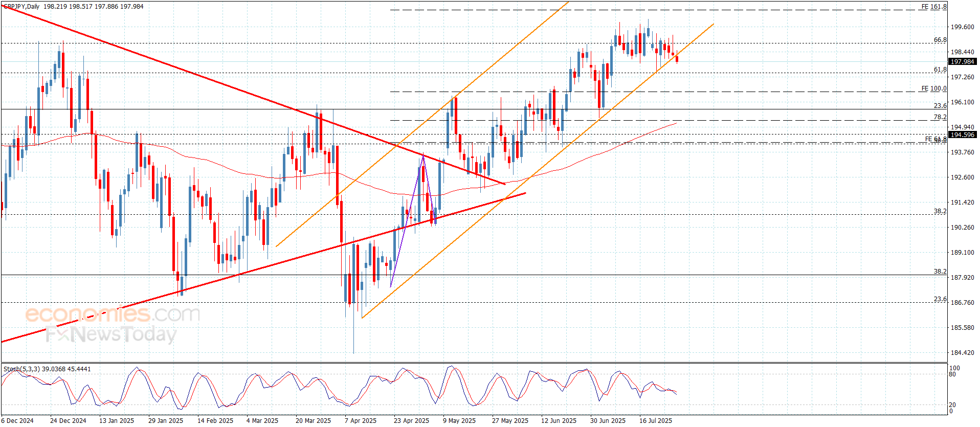Click the 198.440 price axis value
Screen dimensions: 980x427
tap(962, 52)
